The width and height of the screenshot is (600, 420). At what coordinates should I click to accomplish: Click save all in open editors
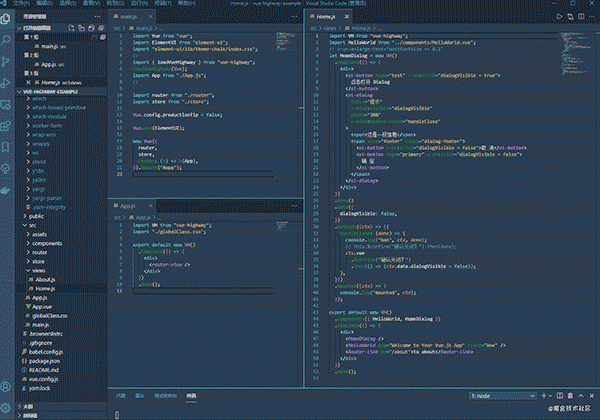click(91, 28)
